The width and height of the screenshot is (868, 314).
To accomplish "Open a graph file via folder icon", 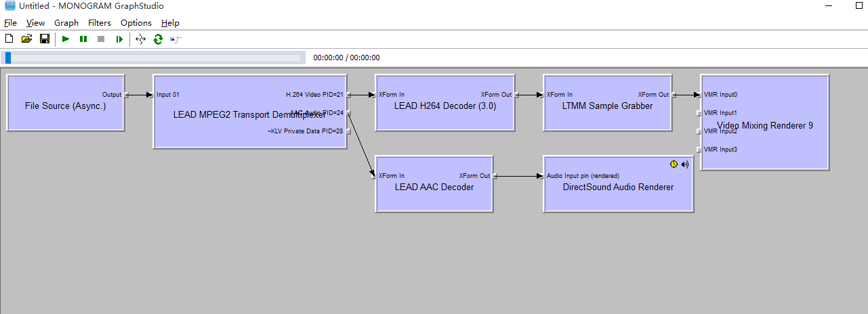I will click(27, 39).
